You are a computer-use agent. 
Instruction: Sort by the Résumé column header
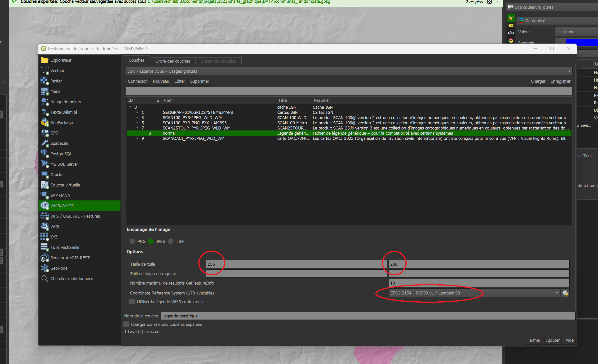[x=442, y=100]
